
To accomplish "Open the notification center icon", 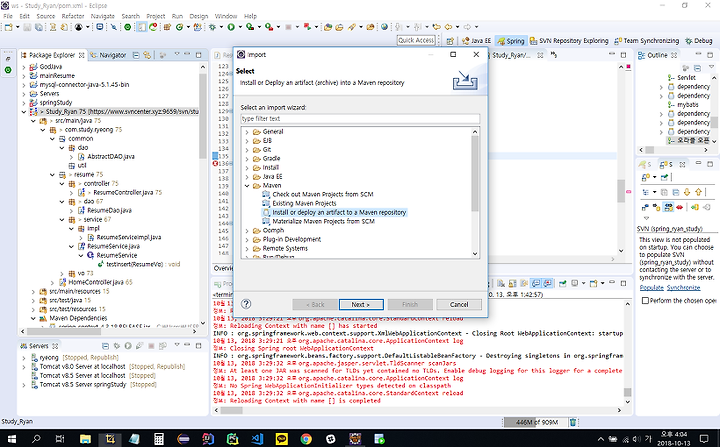I will point(704,438).
